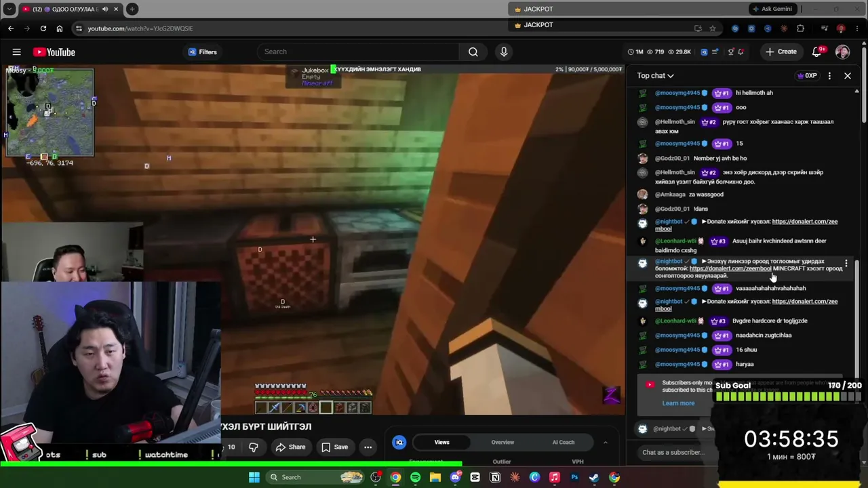Dislike the video
868x488 pixels.
[254, 447]
